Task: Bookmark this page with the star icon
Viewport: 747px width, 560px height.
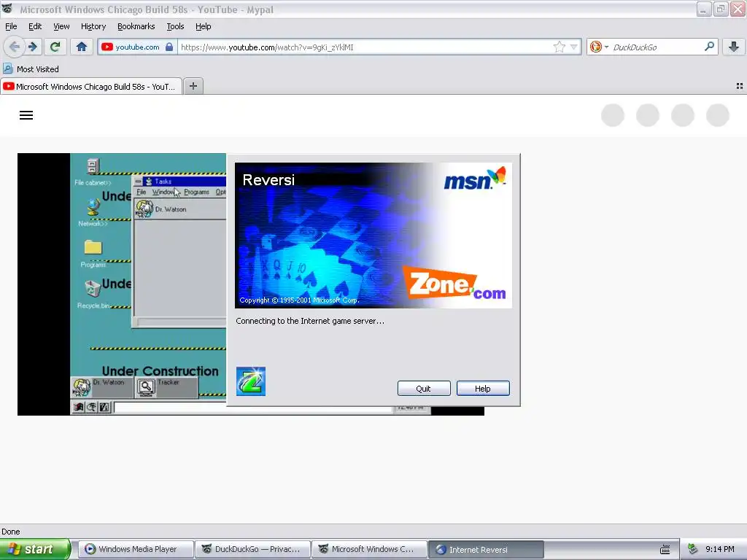Action: [560, 47]
